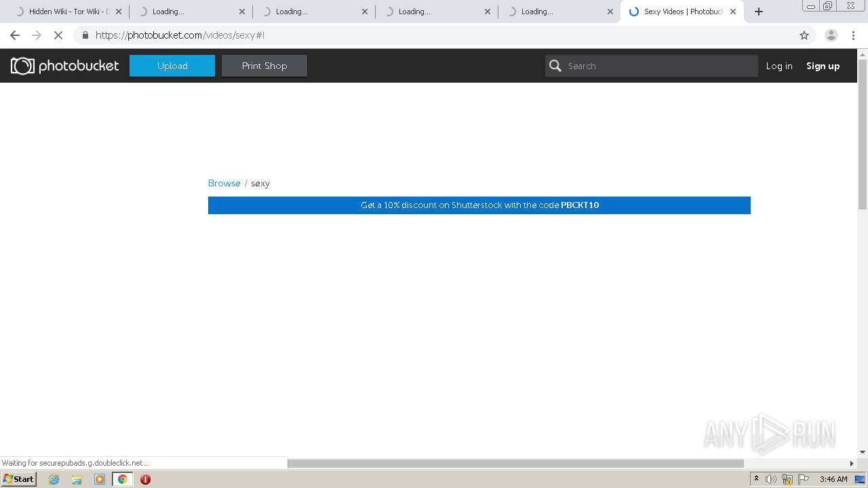Switch to the first Loading tab

(191, 12)
